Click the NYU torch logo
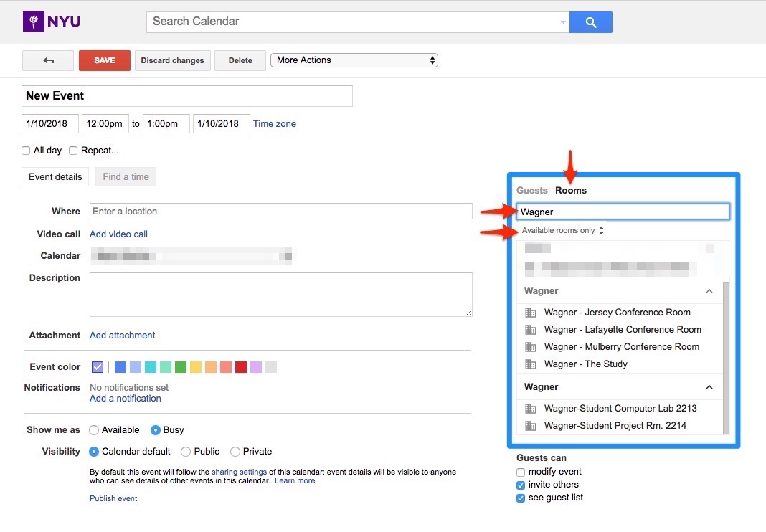766x532 pixels. tap(33, 22)
